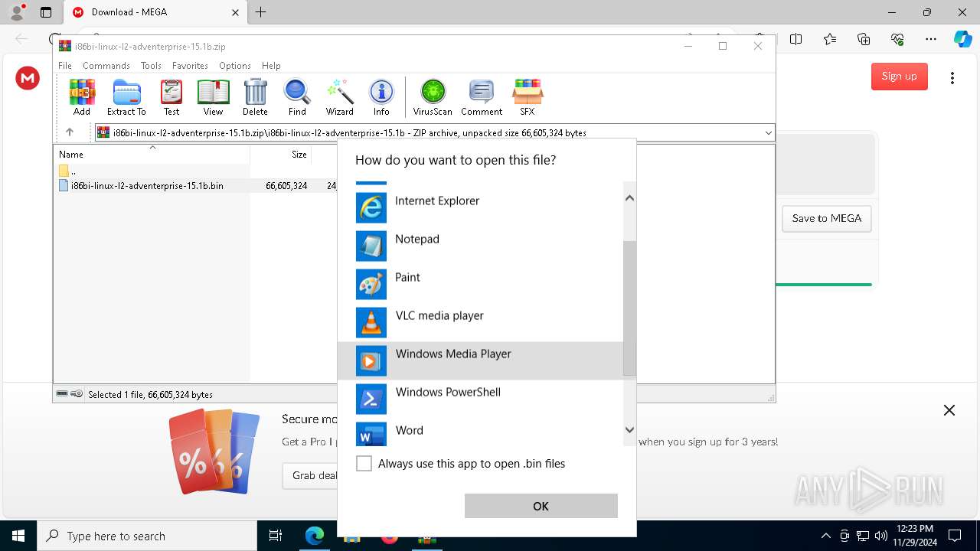Open the Favorites menu in WinRAR

coord(190,66)
